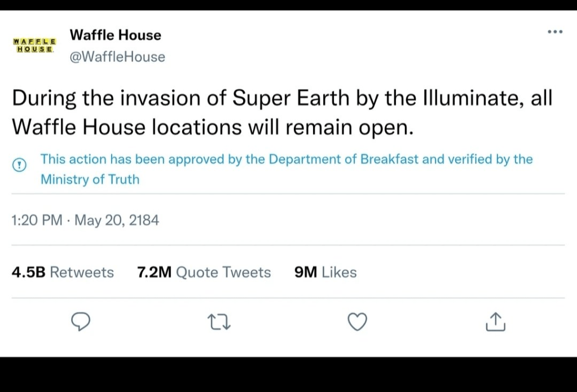Show the 9M Likes list
Screen dimensions: 577x392
(x=325, y=272)
